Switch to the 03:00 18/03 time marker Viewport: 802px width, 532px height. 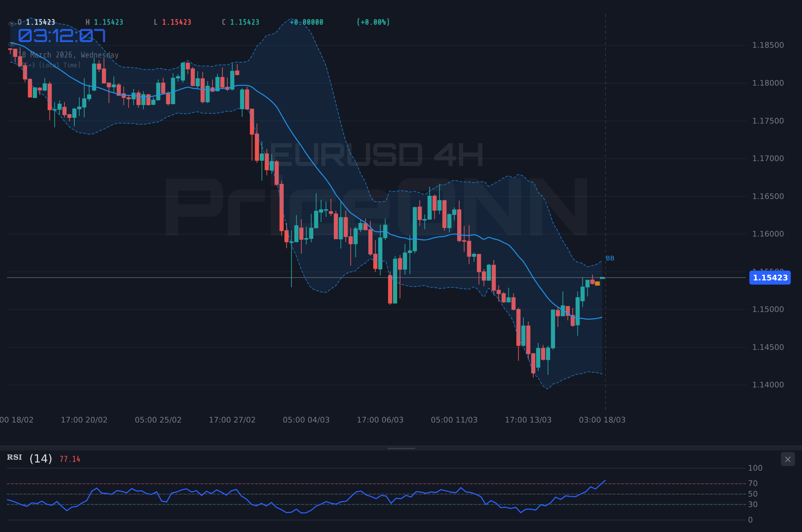[602, 419]
